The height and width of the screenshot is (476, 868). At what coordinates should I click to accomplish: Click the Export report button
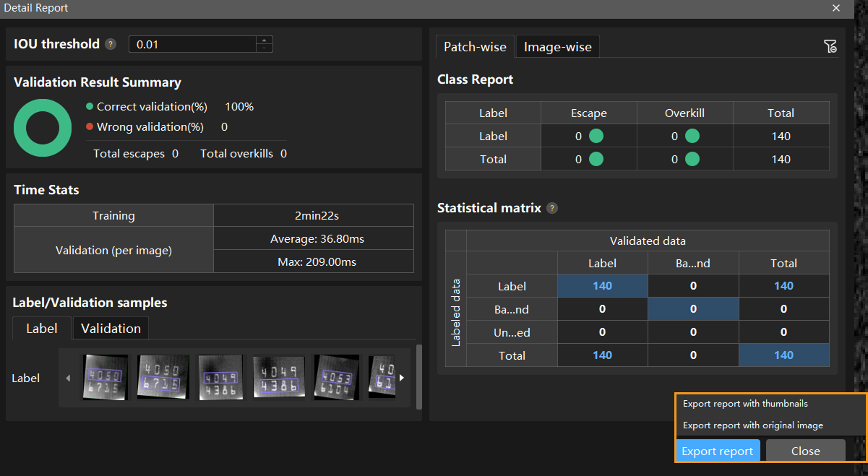point(718,451)
